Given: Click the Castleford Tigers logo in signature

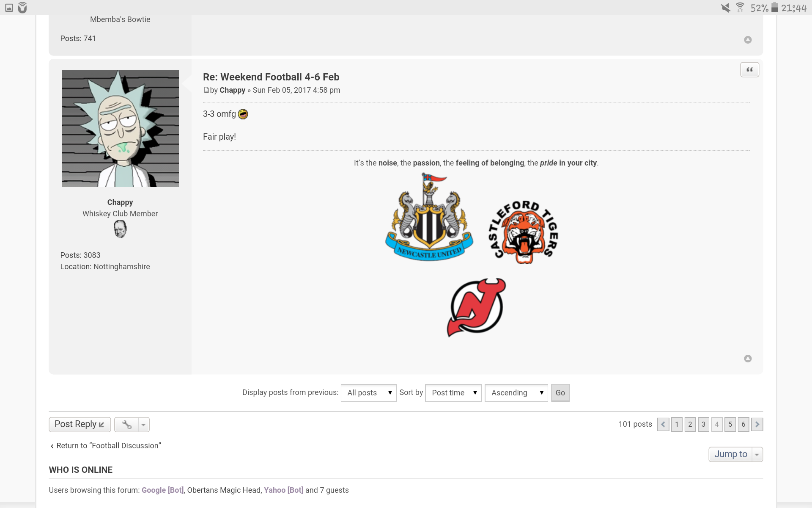Looking at the screenshot, I should tap(524, 232).
